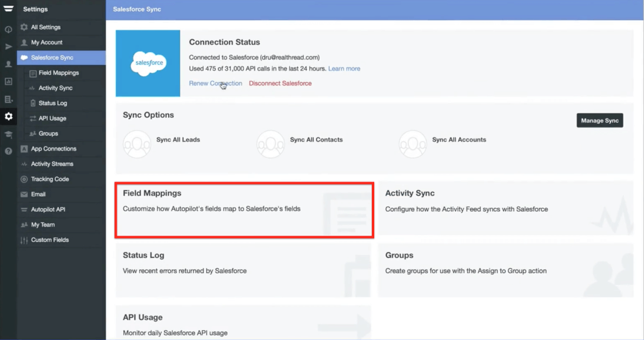Click the Autopilot logo icon at top-left

[x=9, y=8]
